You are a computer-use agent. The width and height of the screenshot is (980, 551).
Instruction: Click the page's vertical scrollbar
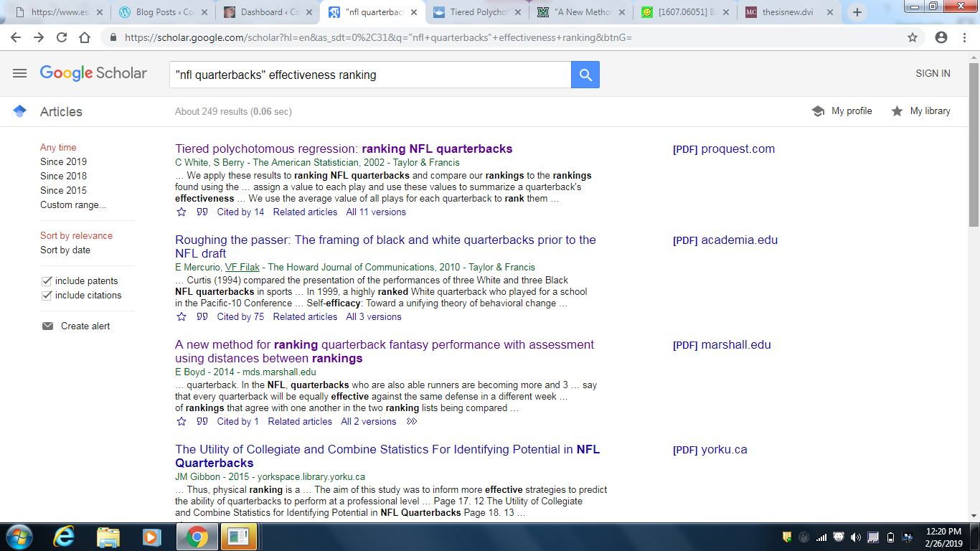click(974, 143)
